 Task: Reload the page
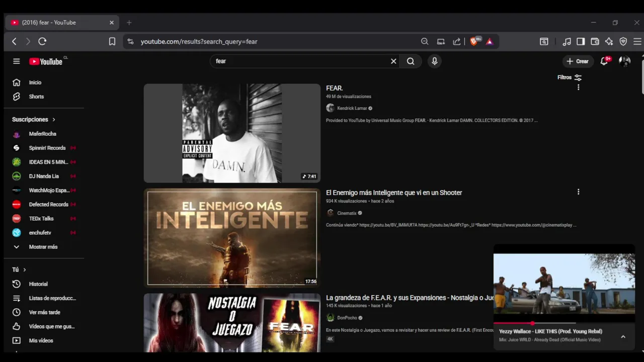(42, 42)
